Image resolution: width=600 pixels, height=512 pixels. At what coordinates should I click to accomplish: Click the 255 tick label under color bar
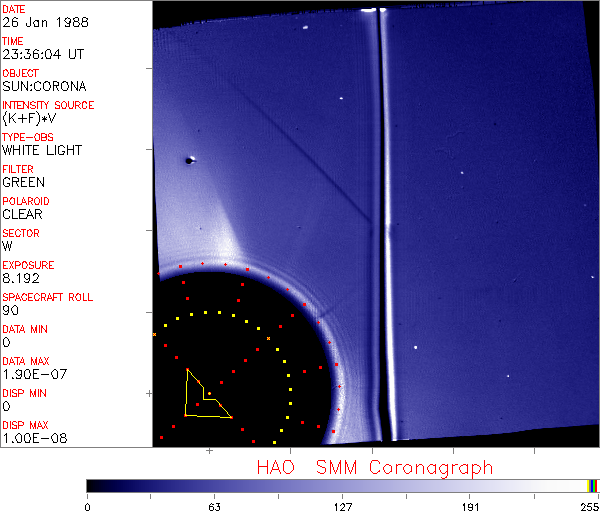tap(588, 505)
